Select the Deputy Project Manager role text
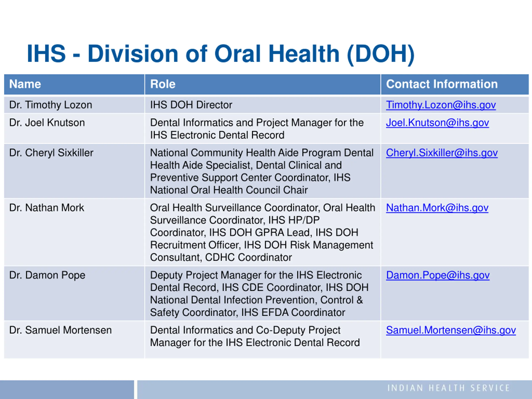 pos(259,294)
